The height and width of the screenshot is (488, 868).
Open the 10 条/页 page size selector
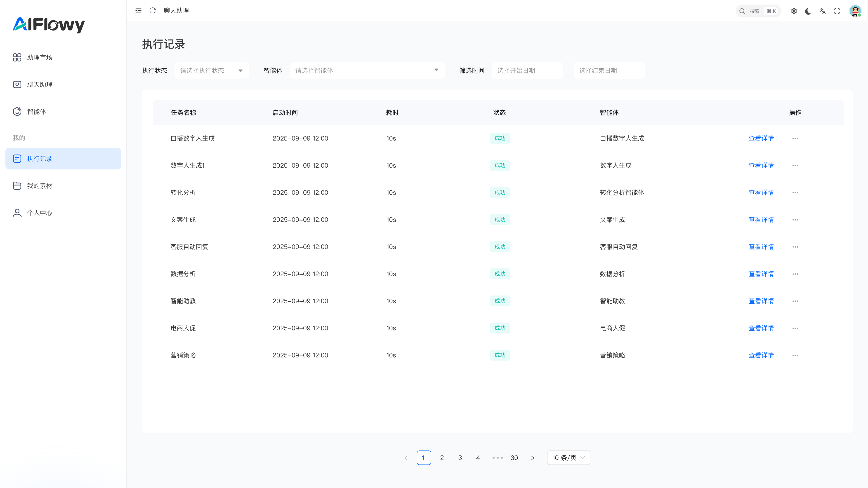click(568, 458)
